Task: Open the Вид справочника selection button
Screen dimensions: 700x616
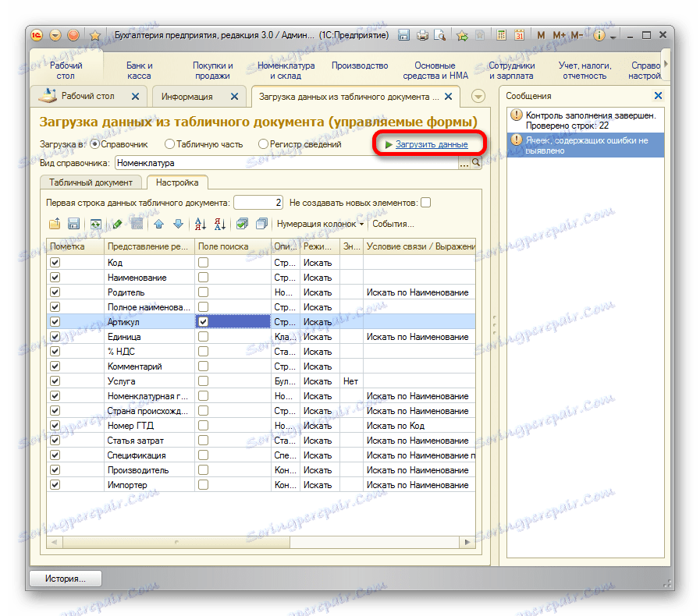Action: pos(465,164)
